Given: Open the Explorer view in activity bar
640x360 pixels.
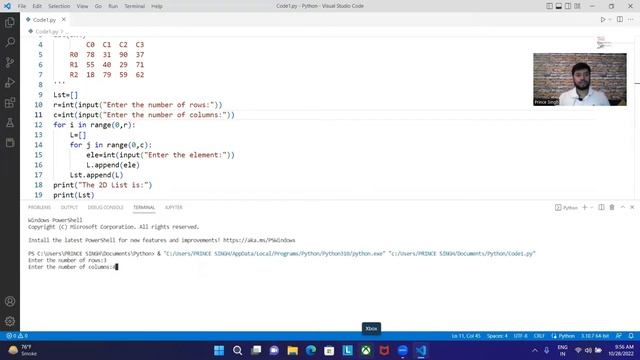Looking at the screenshot, I should click(10, 22).
